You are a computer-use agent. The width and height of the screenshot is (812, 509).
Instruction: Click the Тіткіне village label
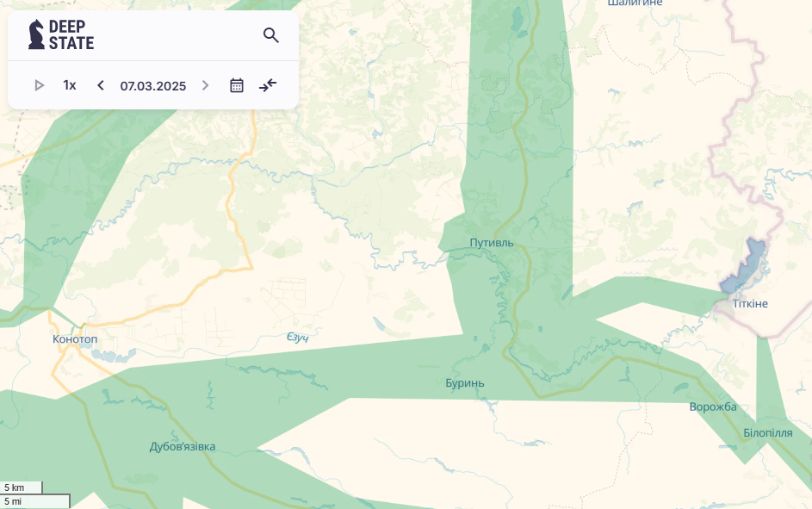750,304
